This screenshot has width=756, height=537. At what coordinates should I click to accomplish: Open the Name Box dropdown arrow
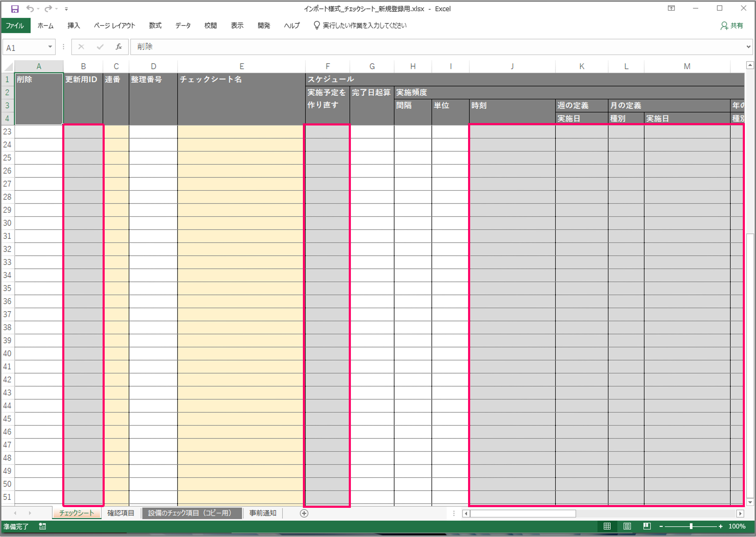point(50,47)
